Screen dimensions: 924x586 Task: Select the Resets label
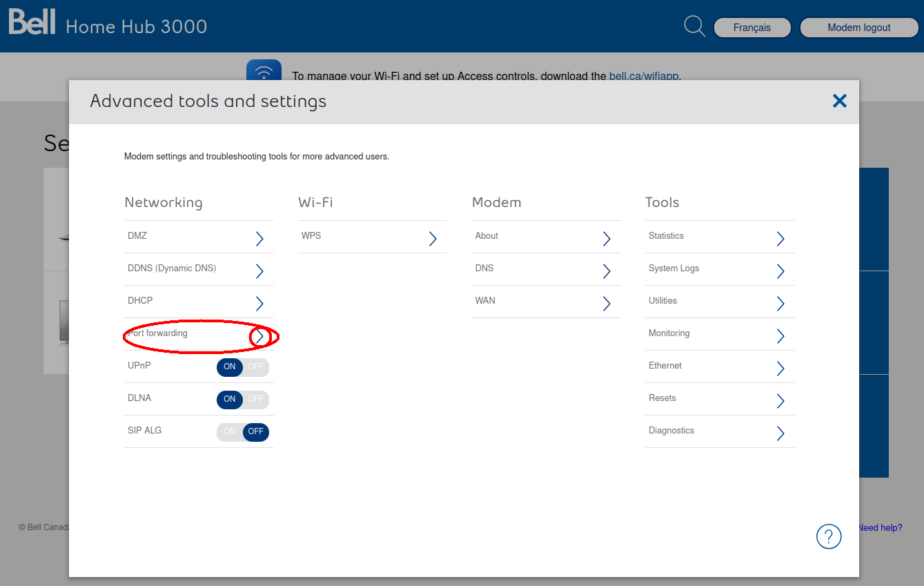coord(662,398)
